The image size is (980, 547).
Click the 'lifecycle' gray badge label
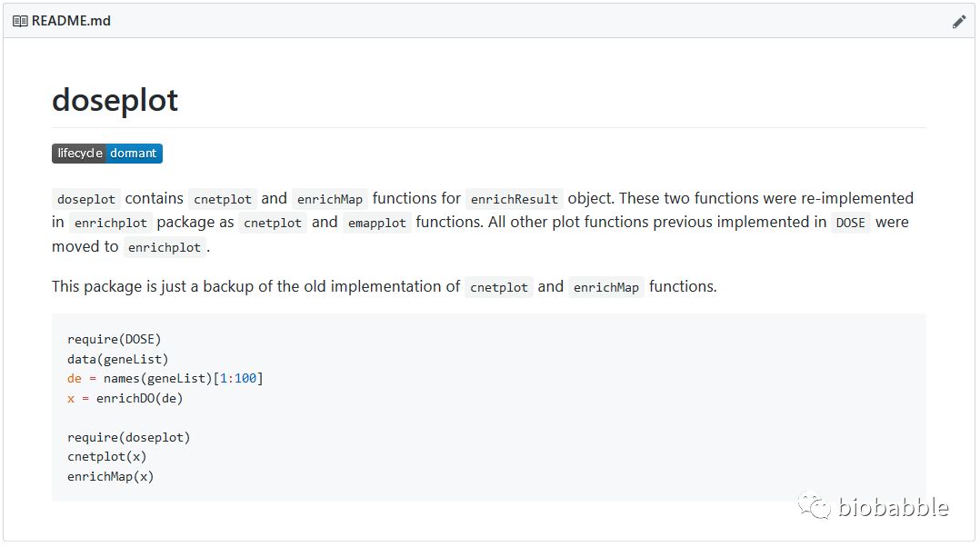coord(80,154)
